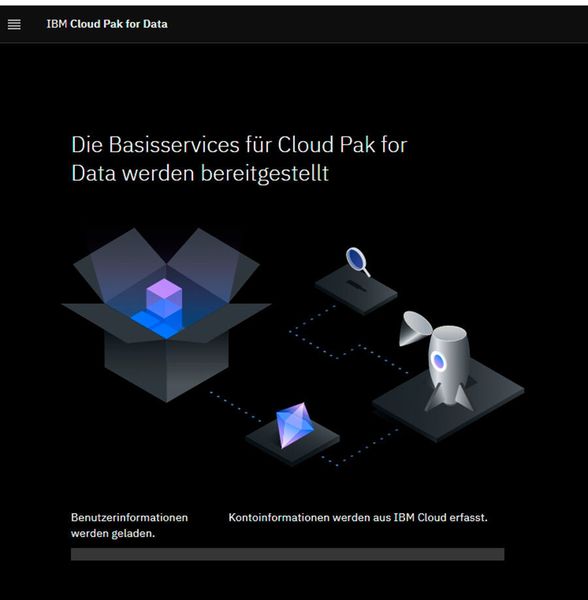588x600 pixels.
Task: Open the hamburger navigation menu
Action: point(14,24)
